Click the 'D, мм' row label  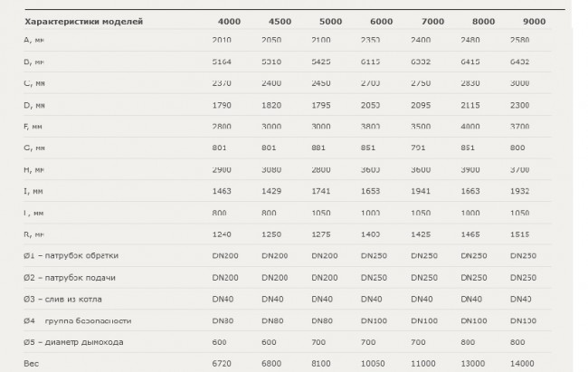tap(34, 106)
